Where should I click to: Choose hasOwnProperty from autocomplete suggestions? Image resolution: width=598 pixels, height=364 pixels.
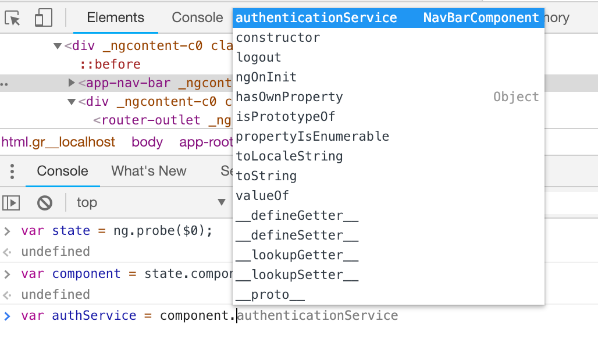289,97
